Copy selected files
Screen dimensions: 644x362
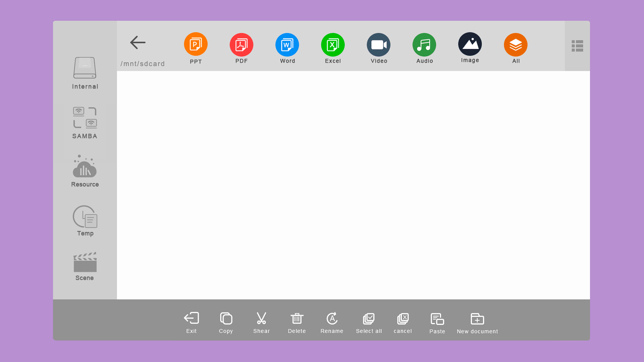[x=226, y=322]
